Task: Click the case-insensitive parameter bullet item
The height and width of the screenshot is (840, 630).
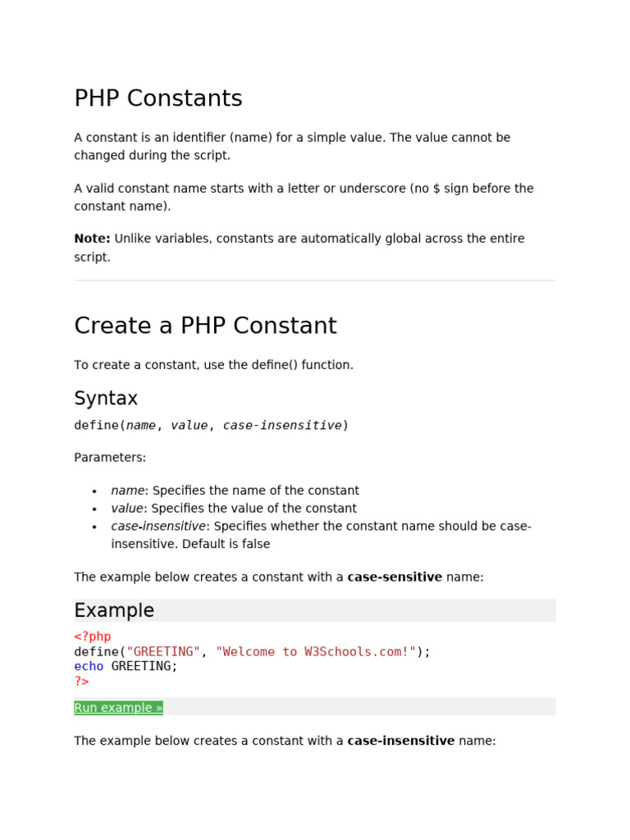Action: point(321,527)
